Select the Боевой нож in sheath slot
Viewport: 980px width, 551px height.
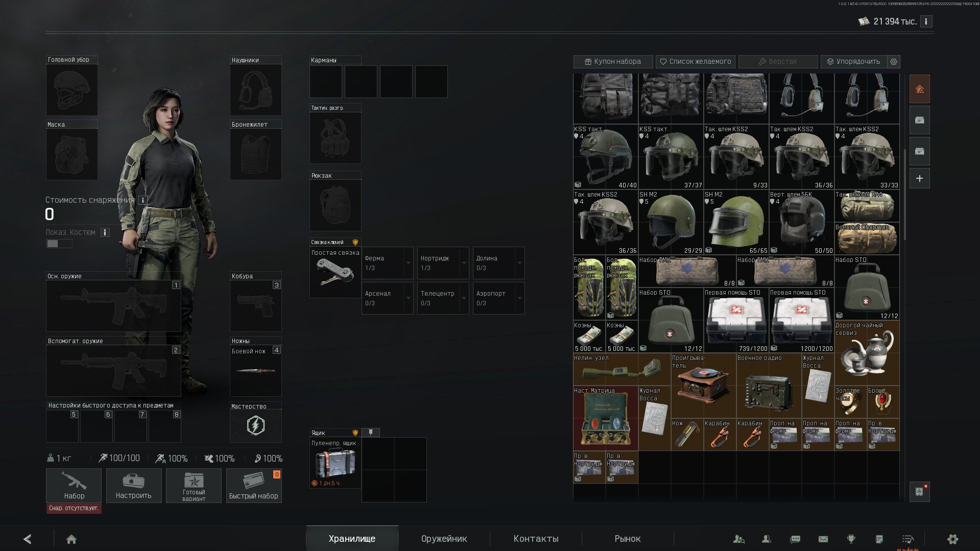pos(255,371)
